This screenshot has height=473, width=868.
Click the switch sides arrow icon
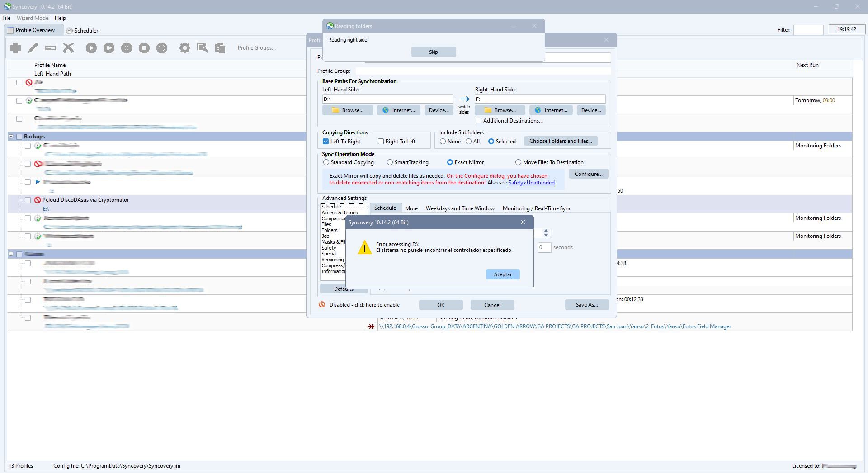point(464,99)
